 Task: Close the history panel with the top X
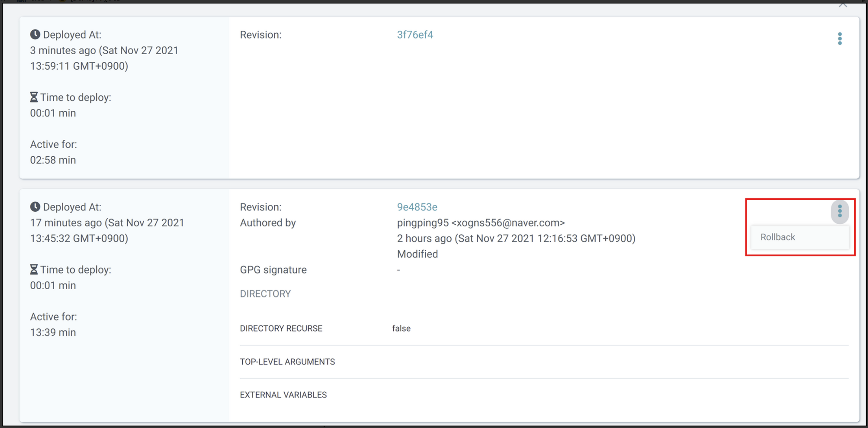tap(843, 5)
